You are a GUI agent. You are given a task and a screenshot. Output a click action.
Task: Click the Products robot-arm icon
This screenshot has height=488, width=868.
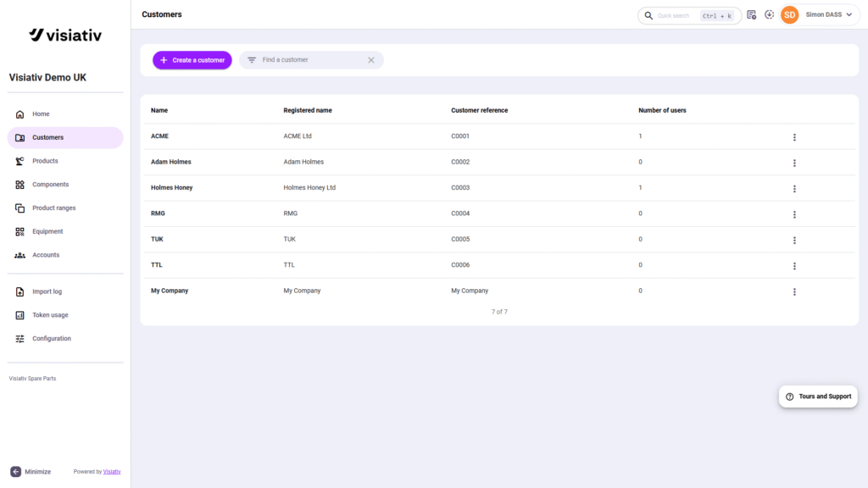point(20,161)
